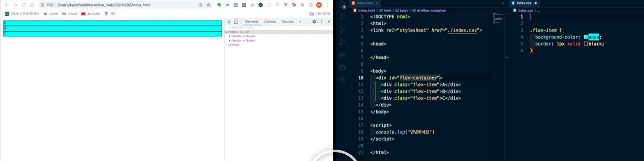Open Chrome extensions puzzle icon
The height and width of the screenshot is (161, 644).
pyautogui.click(x=302, y=5)
